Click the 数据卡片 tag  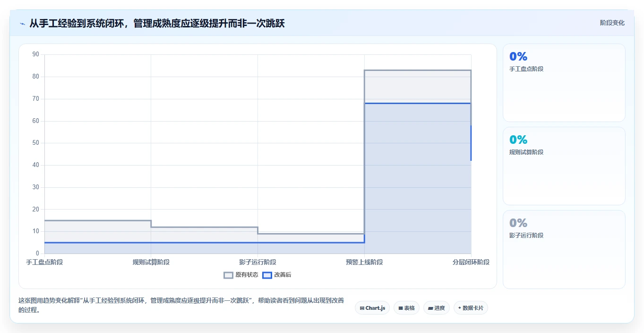tap(471, 308)
